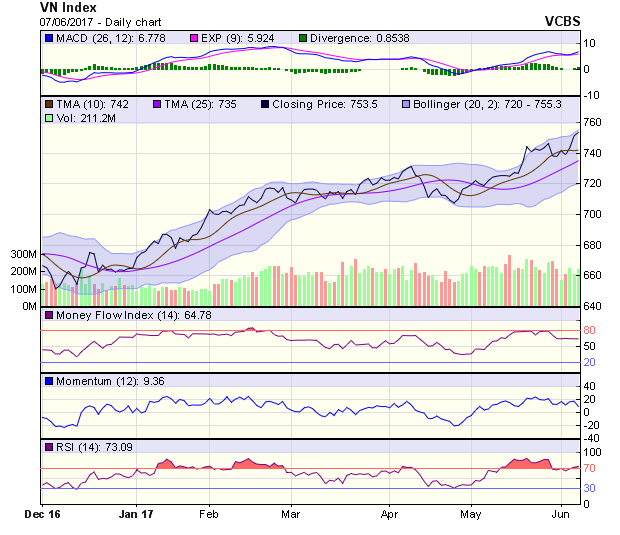Image resolution: width=620 pixels, height=535 pixels.
Task: Click the brown TMA (10) legend swatch
Action: pos(48,104)
